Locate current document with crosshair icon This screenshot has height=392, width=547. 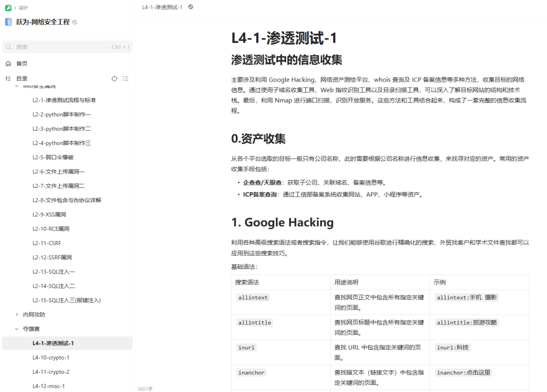tap(114, 79)
